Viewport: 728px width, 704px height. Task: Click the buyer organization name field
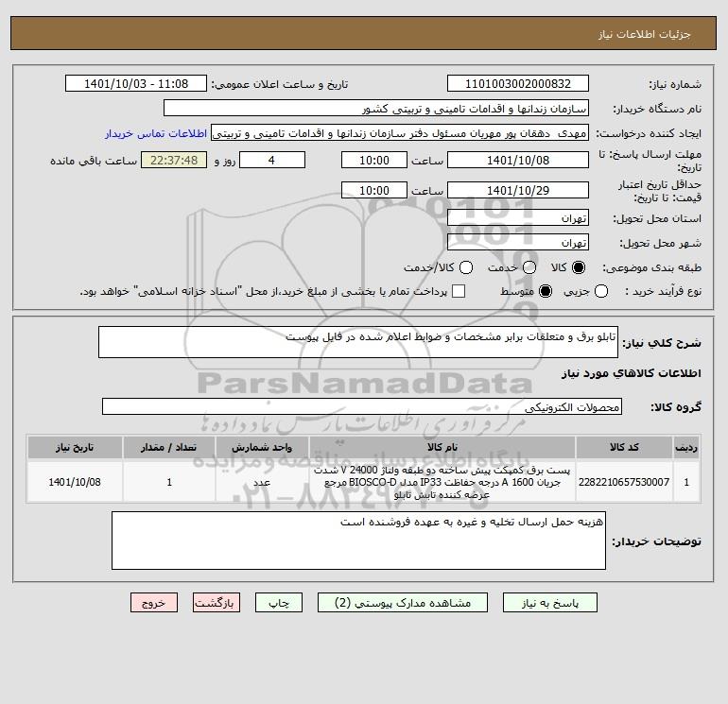[376, 108]
